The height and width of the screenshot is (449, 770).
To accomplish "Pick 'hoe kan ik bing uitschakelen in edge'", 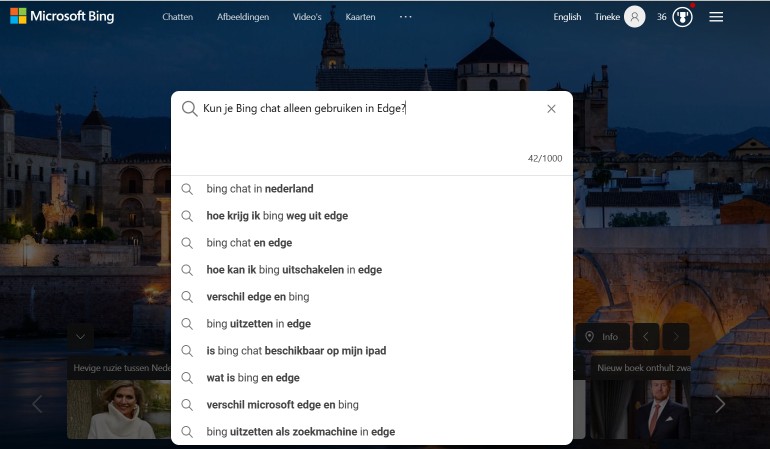I will (372, 270).
